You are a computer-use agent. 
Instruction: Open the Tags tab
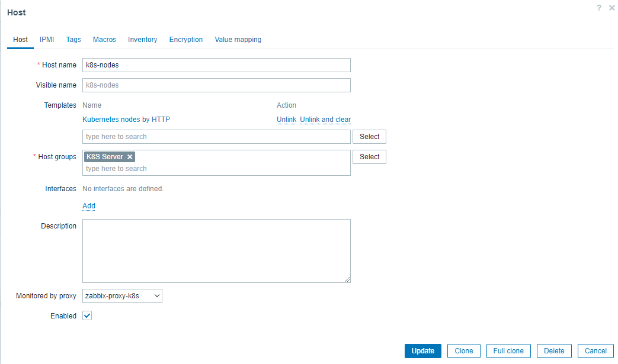tap(73, 39)
